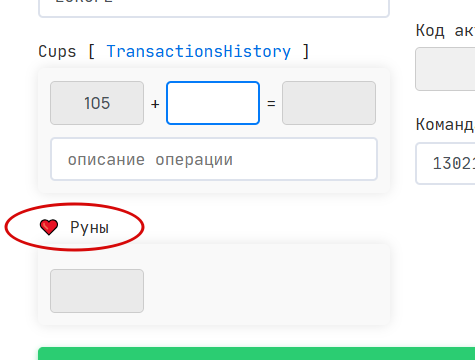Click the green button at the bottom
Screen dimensions: 475x360
coord(256,354)
